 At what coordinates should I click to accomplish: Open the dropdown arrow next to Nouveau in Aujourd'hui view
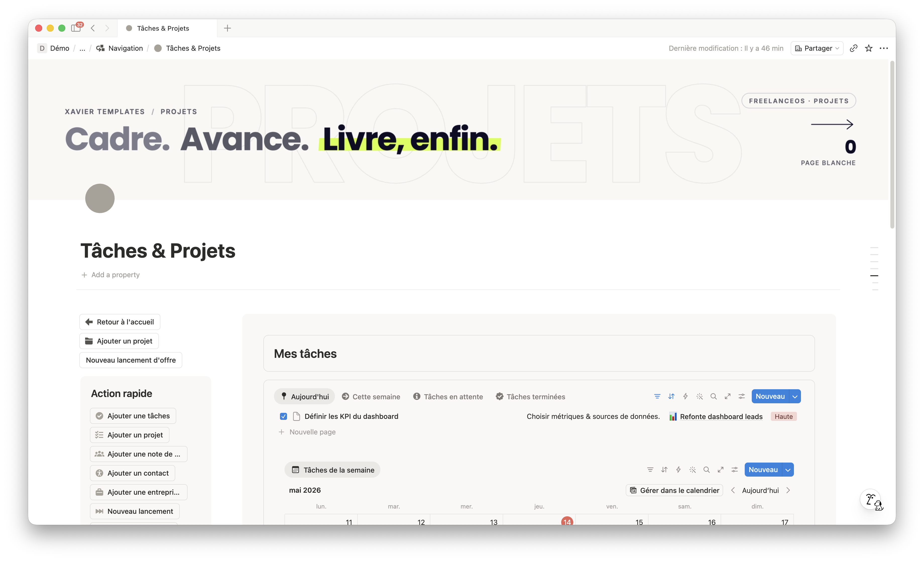(x=795, y=396)
